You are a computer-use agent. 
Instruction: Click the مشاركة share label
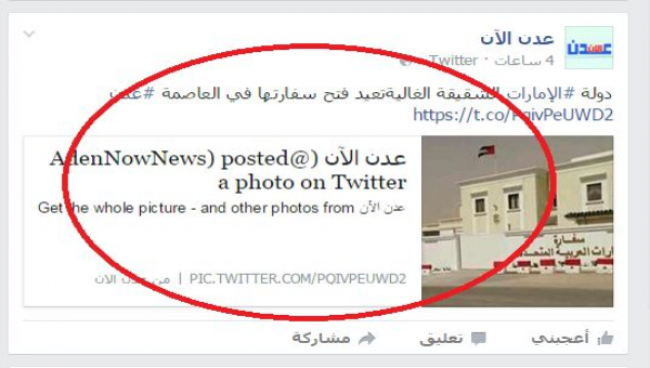tap(321, 338)
